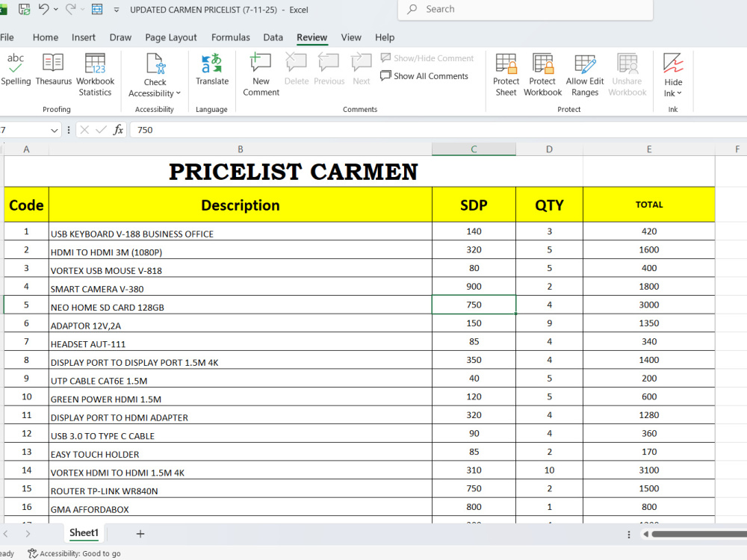
Task: Select GMA AFFORDABOX cell
Action: [240, 507]
